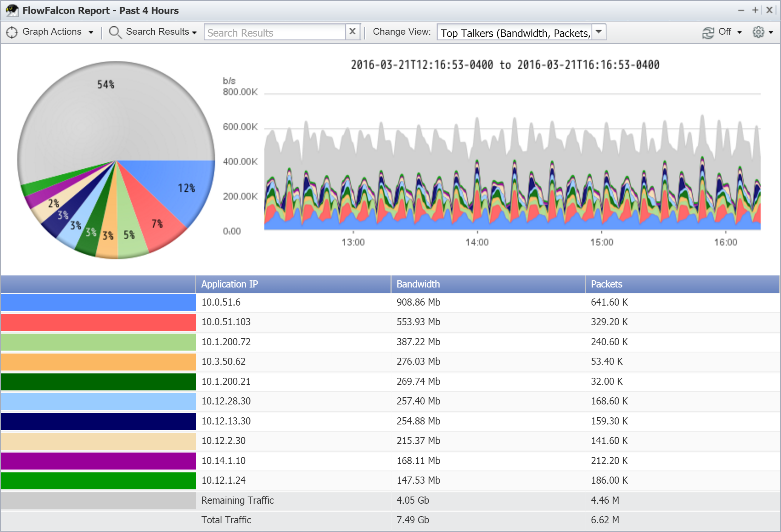
Task: Click the auto-refresh icon
Action: [708, 32]
